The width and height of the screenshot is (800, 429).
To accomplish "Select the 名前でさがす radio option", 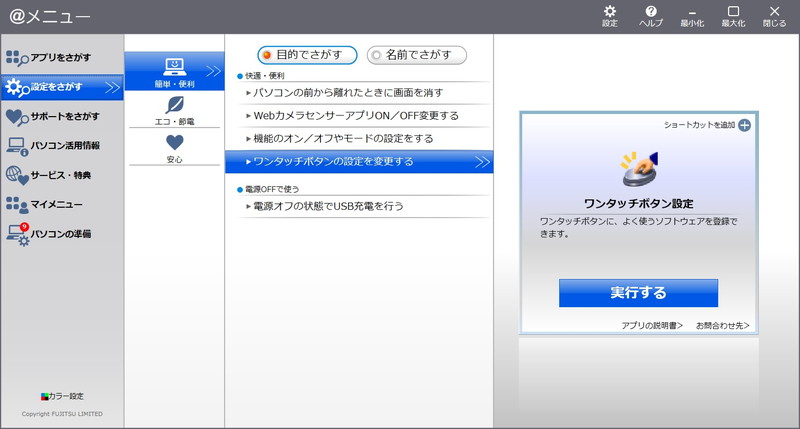I will pyautogui.click(x=416, y=54).
